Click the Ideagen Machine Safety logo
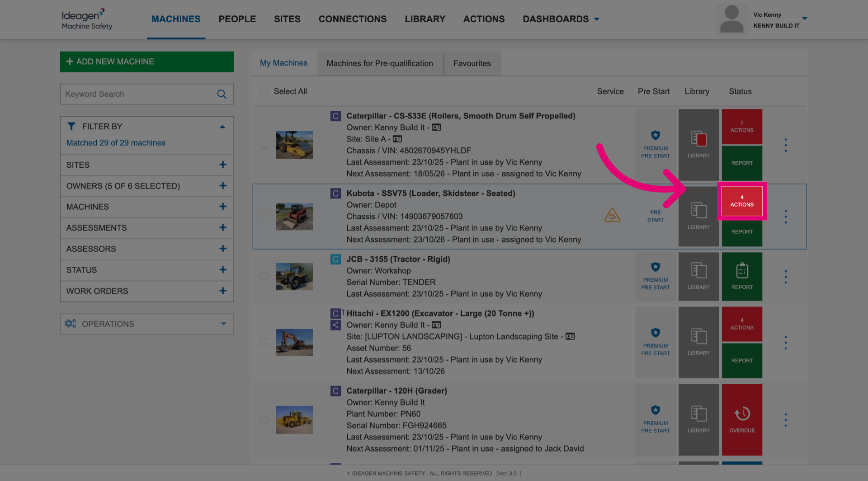 87,19
